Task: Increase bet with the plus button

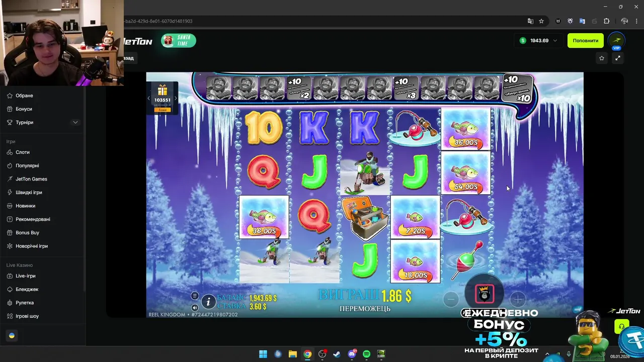Action: coord(518,299)
